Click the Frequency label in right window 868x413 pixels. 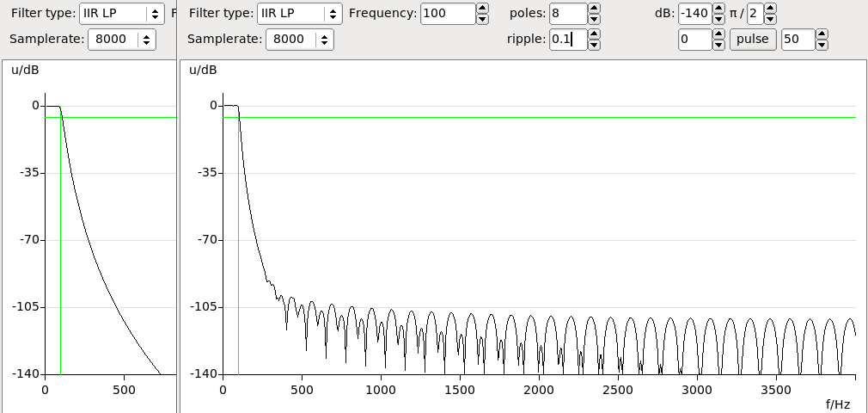point(382,13)
